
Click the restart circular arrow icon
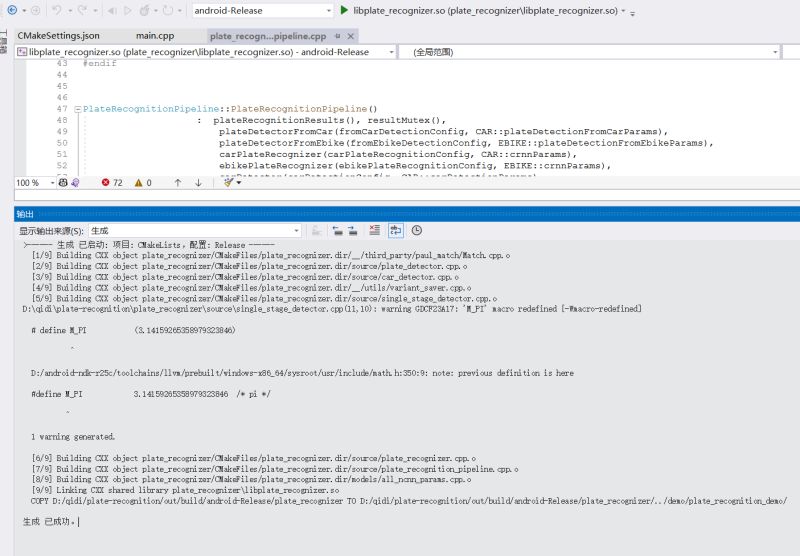click(167, 10)
